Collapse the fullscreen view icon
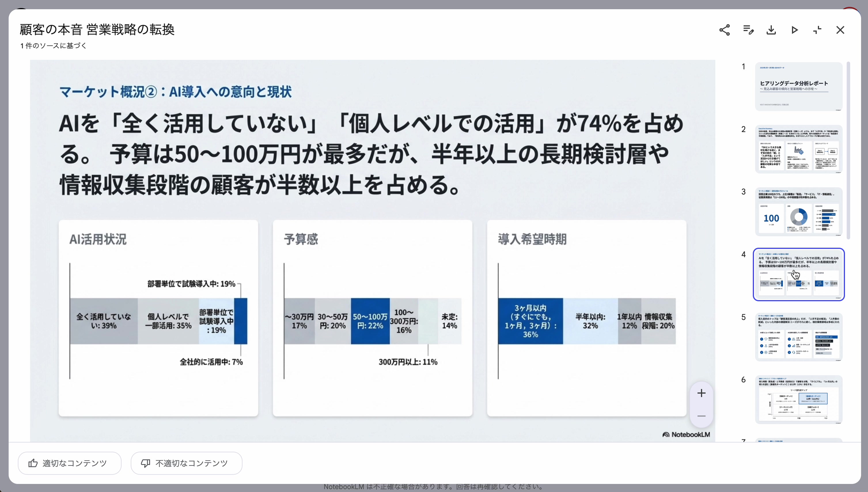 click(817, 30)
